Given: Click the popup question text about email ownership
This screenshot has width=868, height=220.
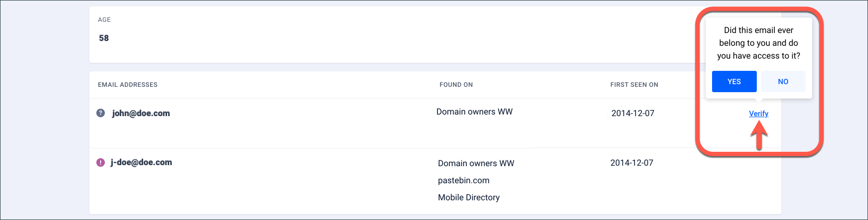Looking at the screenshot, I should coord(759,43).
